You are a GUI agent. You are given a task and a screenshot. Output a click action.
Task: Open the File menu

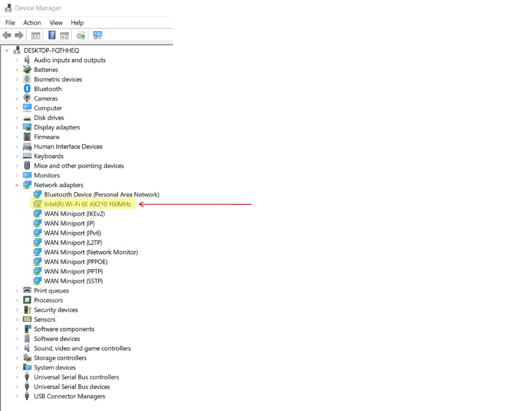click(x=10, y=23)
